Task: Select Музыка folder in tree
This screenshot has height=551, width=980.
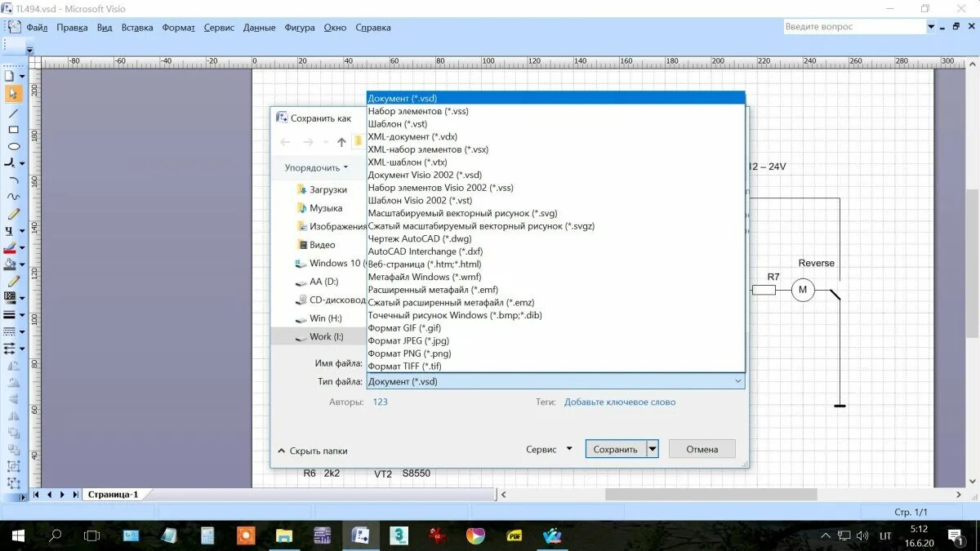Action: 326,208
